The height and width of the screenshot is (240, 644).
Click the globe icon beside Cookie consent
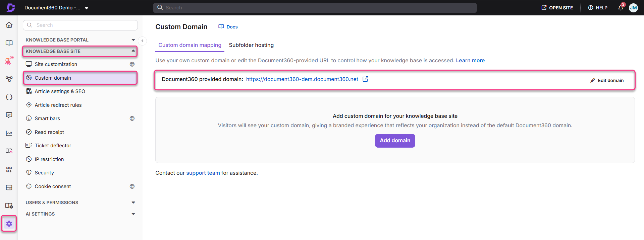(132, 186)
